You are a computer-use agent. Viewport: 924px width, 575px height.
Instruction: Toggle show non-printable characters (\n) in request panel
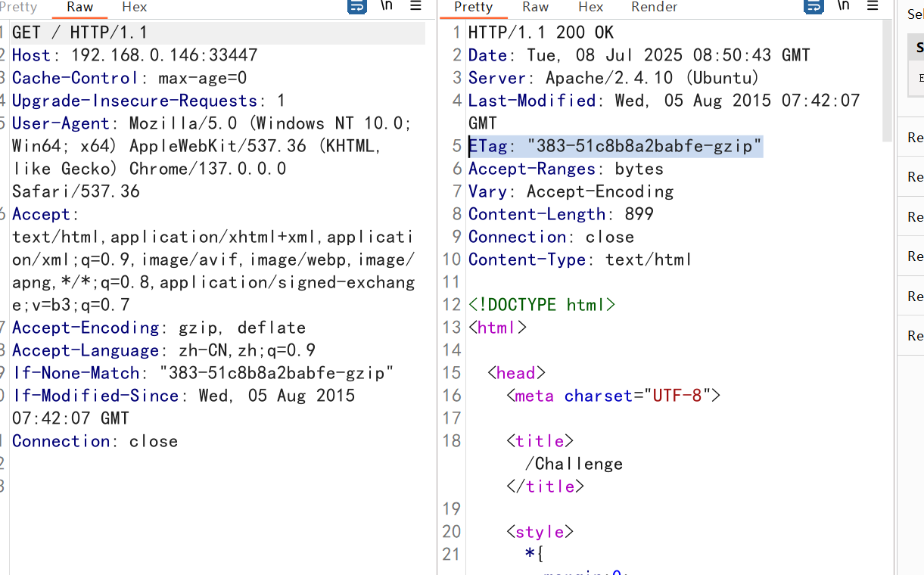point(387,6)
